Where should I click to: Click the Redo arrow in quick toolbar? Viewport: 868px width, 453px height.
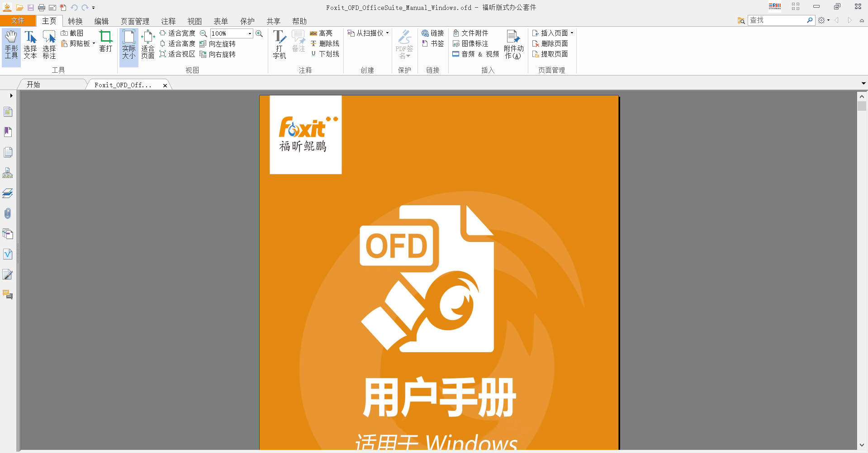coord(85,8)
